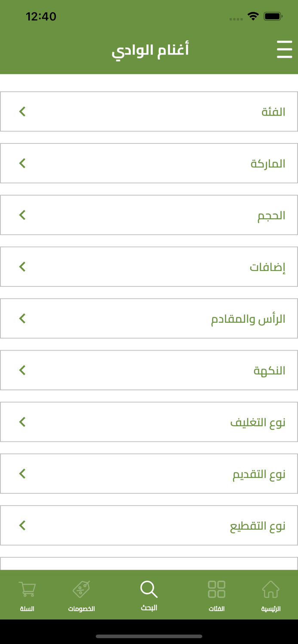Expand the النكهة flavor filter
Viewport: 298px width, 644px height.
click(149, 370)
